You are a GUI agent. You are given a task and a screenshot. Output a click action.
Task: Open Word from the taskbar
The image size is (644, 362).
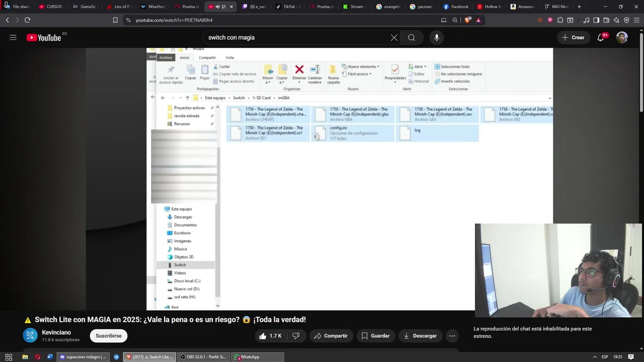pos(50,357)
